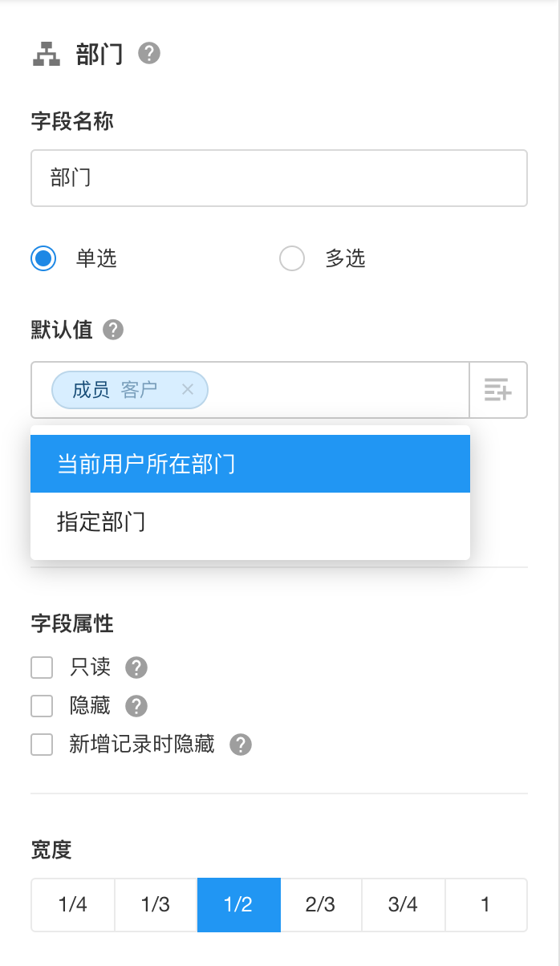Viewport: 560px width, 966px height.
Task: Remove the 成员 客户 default value tag
Action: pos(188,390)
